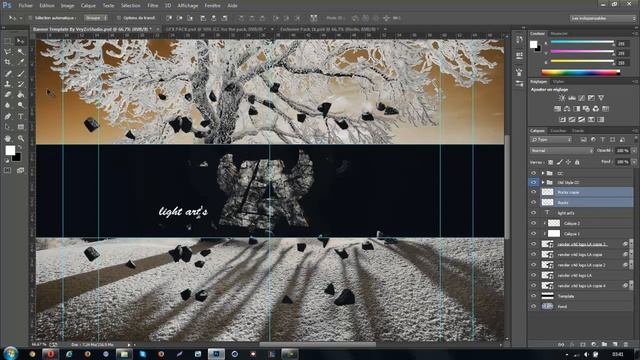The height and width of the screenshot is (360, 640).
Task: Click the Opacité percentage field
Action: coord(622,151)
